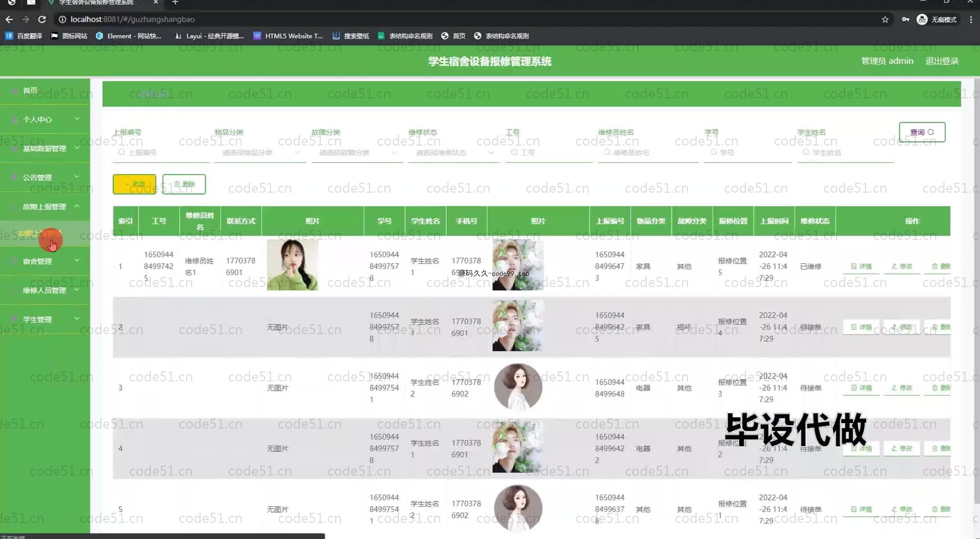
Task: Click 详情 for row 1
Action: tap(861, 266)
